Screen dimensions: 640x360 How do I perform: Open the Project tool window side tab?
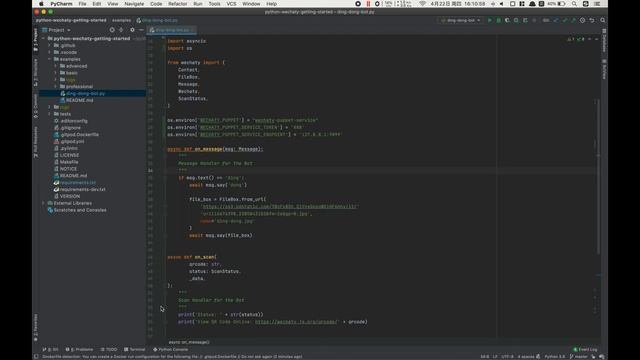[36, 40]
